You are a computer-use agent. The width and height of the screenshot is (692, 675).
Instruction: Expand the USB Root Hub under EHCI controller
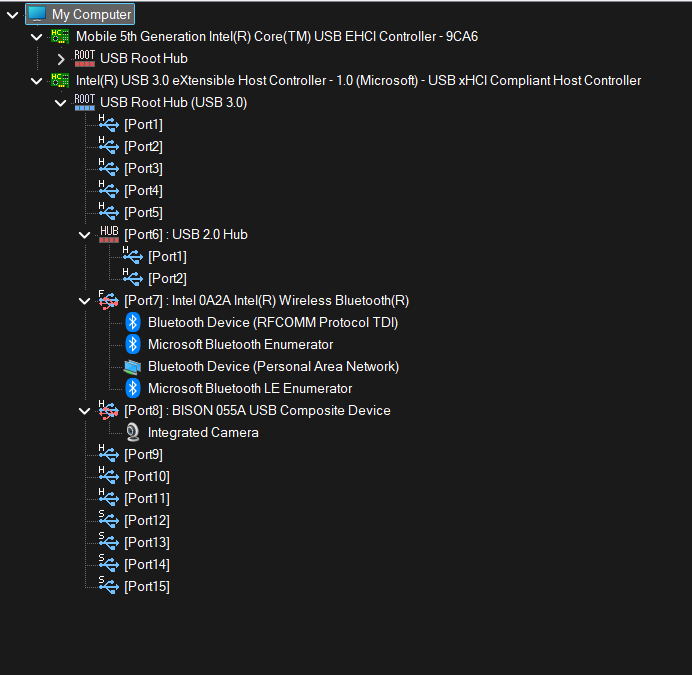click(x=61, y=59)
